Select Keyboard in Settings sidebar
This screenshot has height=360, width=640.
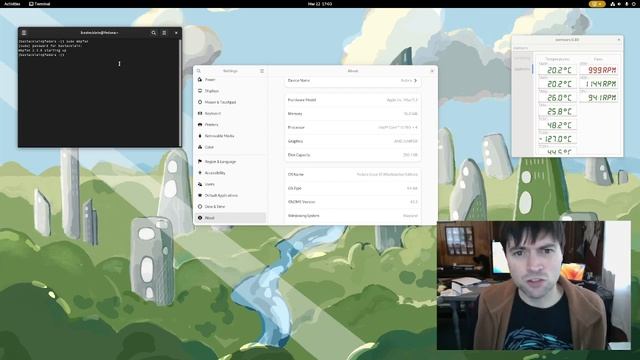click(x=230, y=113)
